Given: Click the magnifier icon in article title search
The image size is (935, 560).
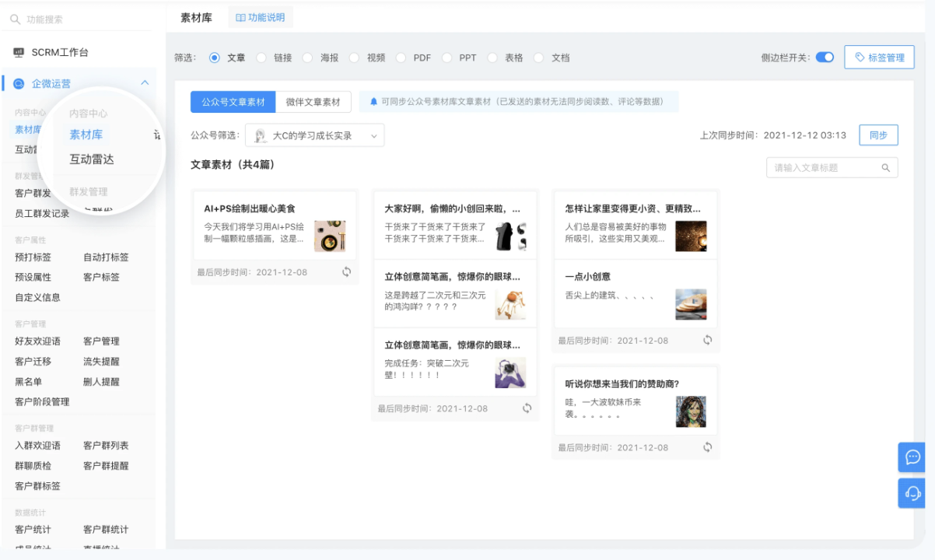Looking at the screenshot, I should (x=885, y=168).
